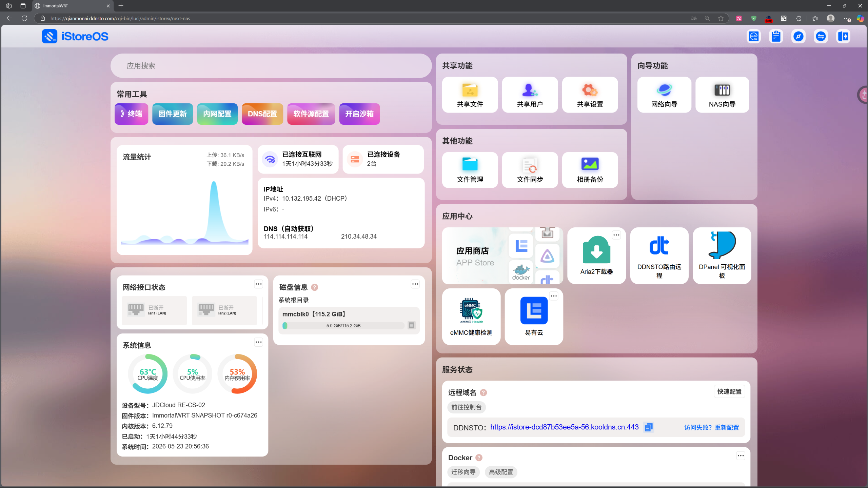Viewport: 868px width, 488px height.
Task: Open 相册备份 photo backup
Action: pyautogui.click(x=590, y=170)
